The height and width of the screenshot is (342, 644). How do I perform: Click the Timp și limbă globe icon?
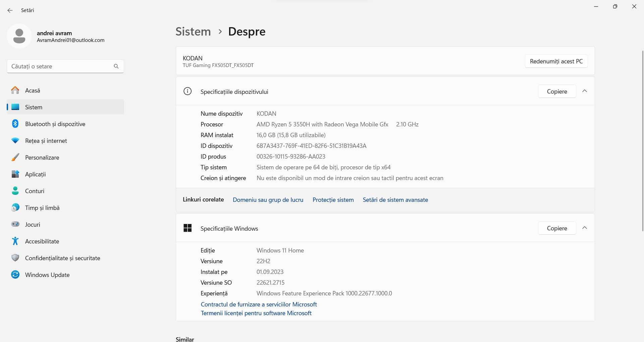(15, 208)
